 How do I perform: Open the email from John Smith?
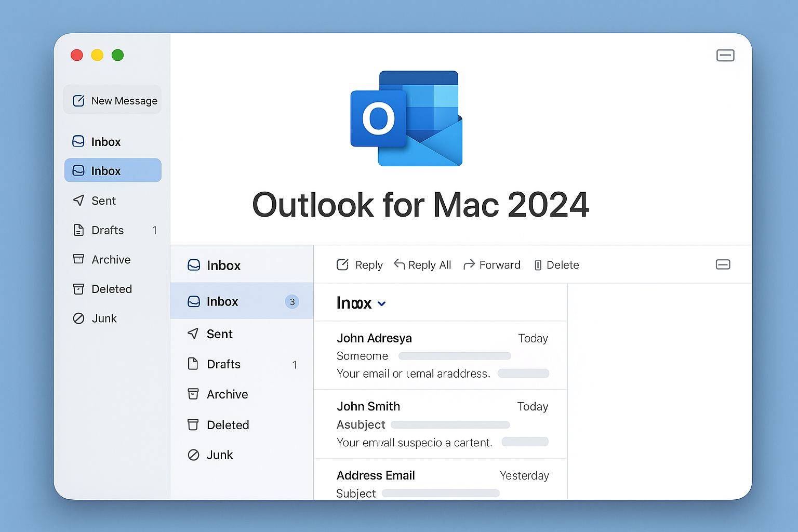pos(441,424)
